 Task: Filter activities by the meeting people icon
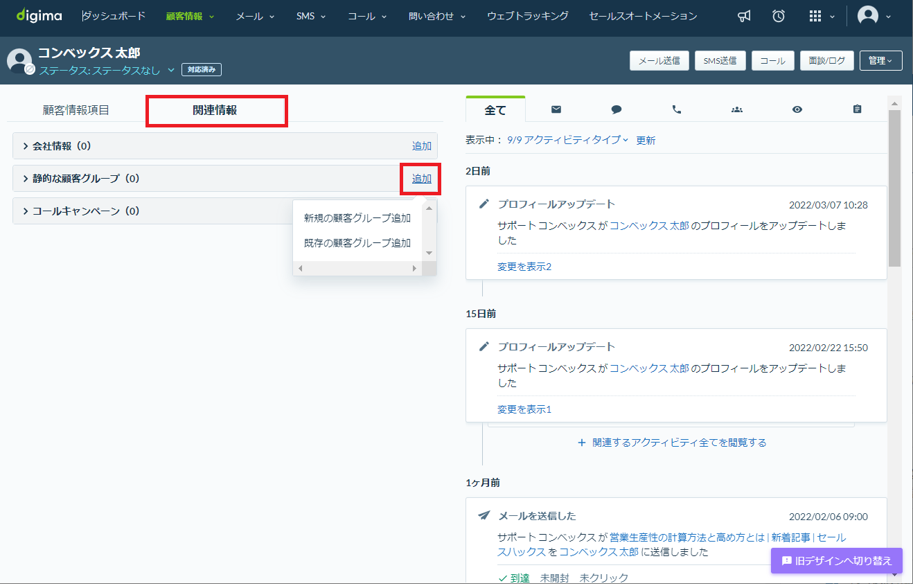tap(737, 109)
